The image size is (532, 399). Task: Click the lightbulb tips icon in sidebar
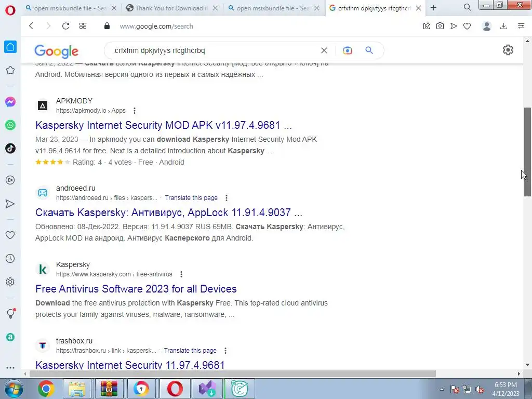[x=10, y=313]
